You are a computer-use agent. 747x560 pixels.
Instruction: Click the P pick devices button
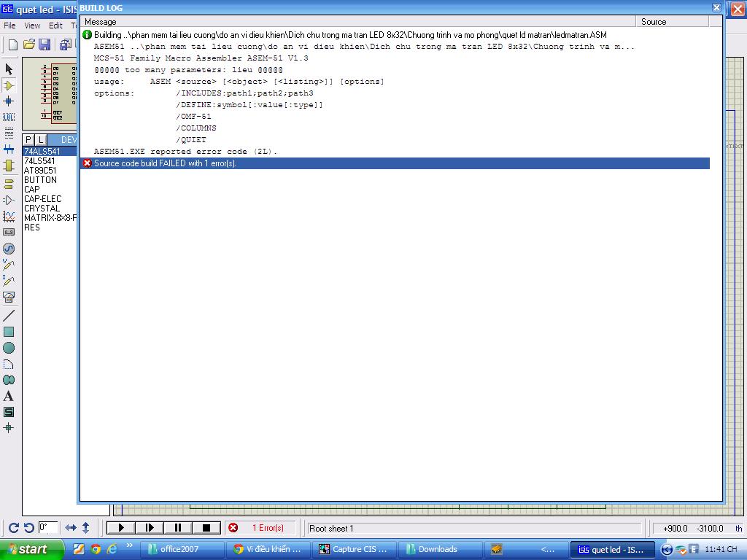[x=28, y=139]
